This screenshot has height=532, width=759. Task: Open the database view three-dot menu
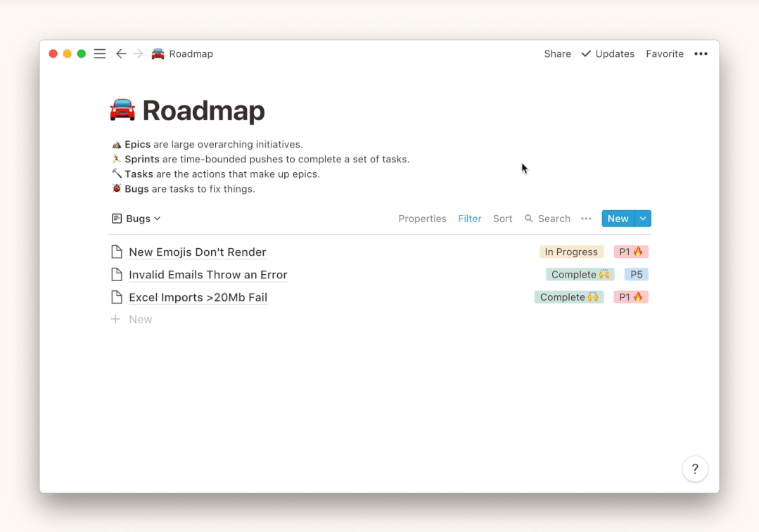click(x=586, y=219)
